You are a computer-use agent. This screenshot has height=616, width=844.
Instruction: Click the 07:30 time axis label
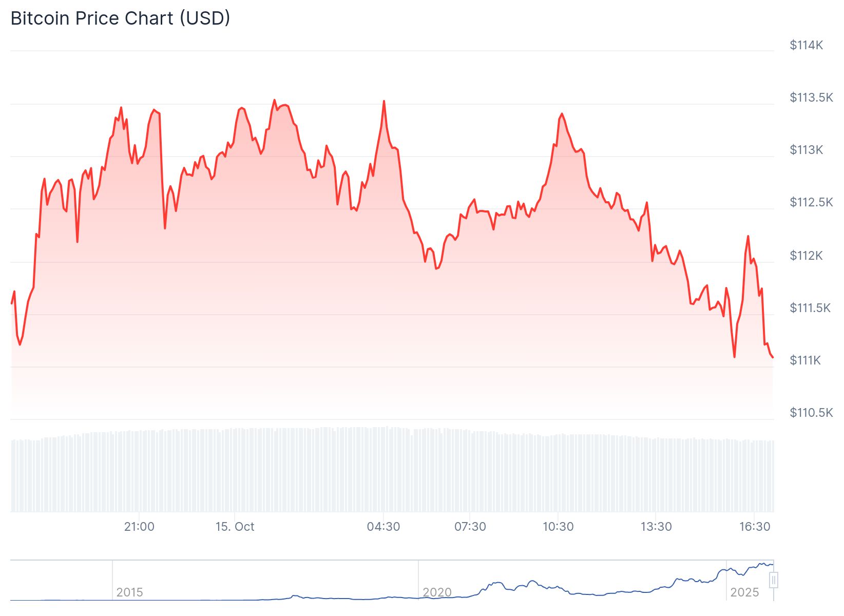click(470, 527)
